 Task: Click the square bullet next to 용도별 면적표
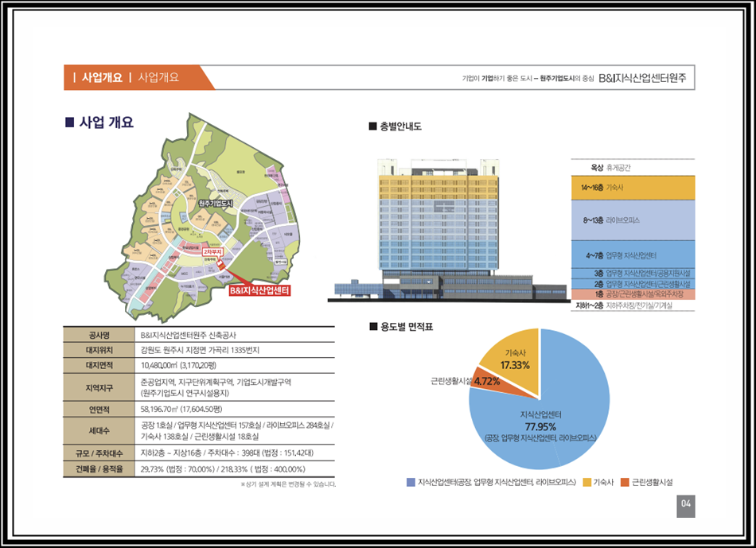coord(372,326)
